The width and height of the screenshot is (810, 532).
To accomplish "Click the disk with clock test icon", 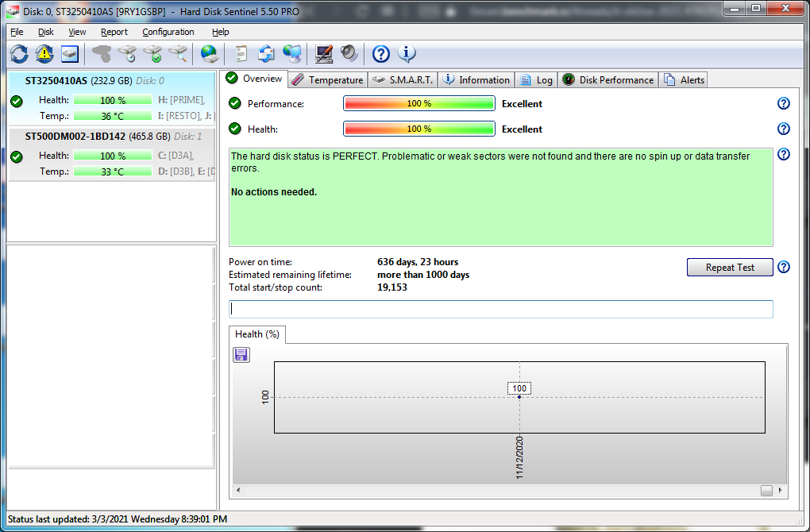I will click(x=127, y=54).
